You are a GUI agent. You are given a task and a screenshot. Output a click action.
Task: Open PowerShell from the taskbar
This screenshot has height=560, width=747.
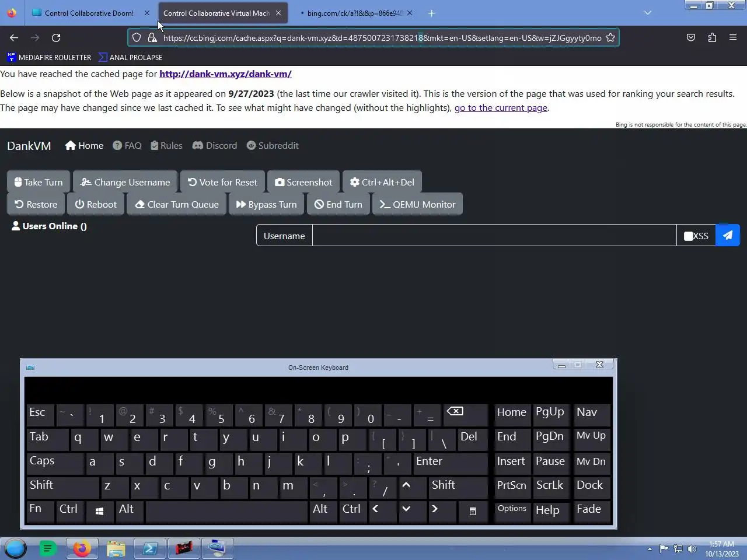pos(149,548)
